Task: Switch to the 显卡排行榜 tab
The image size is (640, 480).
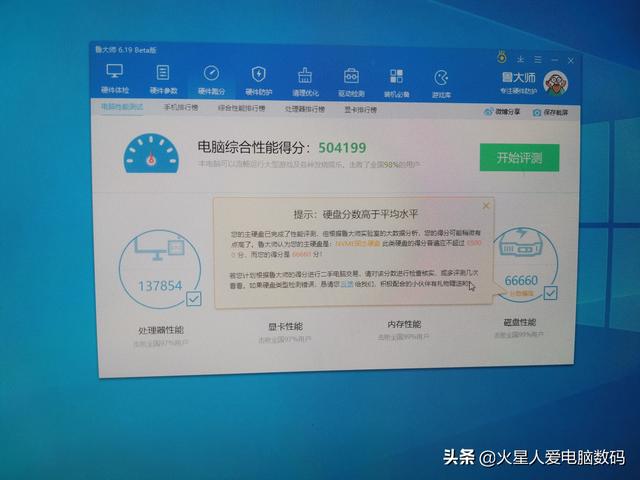Action: click(360, 110)
